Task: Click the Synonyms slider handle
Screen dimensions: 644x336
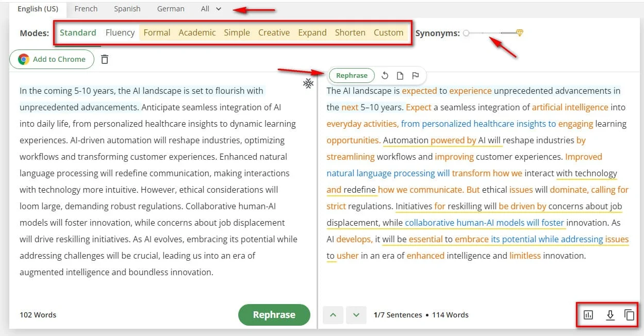Action: [466, 33]
